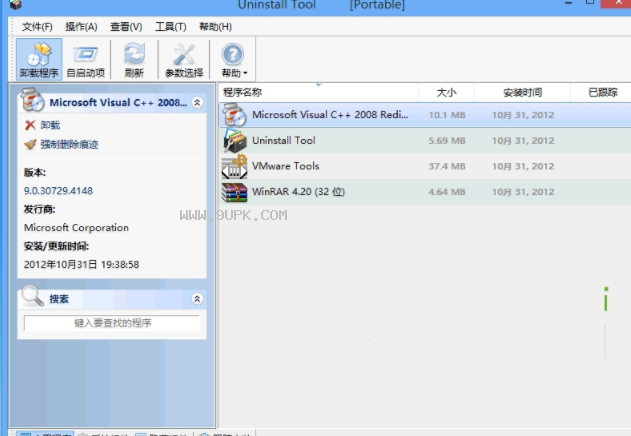Image resolution: width=631 pixels, height=436 pixels.
Task: Click the WinRAR books icon
Action: click(x=234, y=192)
